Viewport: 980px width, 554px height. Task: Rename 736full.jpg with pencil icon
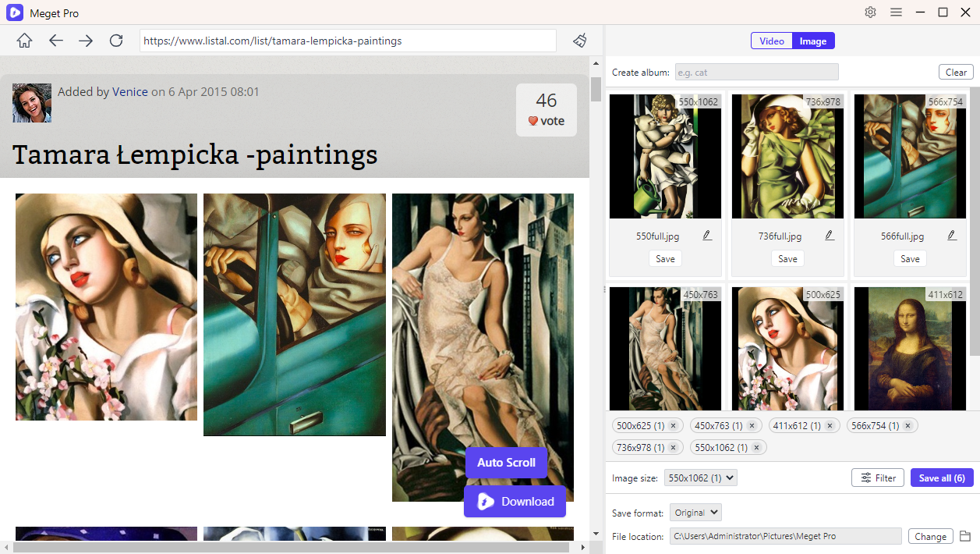[x=830, y=235]
